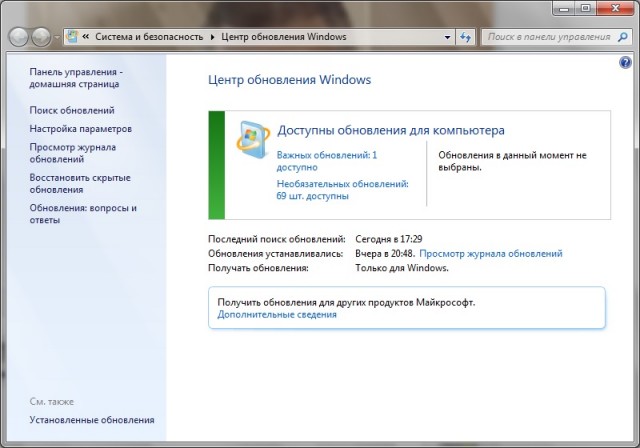
Task: Open sidebar 'Просмотр журнала обновлений' link
Action: [73, 153]
